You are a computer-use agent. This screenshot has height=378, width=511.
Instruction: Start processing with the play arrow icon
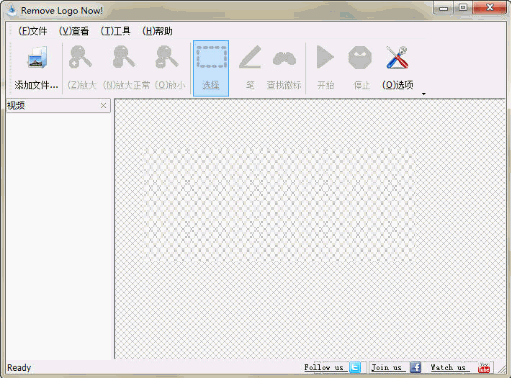pyautogui.click(x=325, y=57)
